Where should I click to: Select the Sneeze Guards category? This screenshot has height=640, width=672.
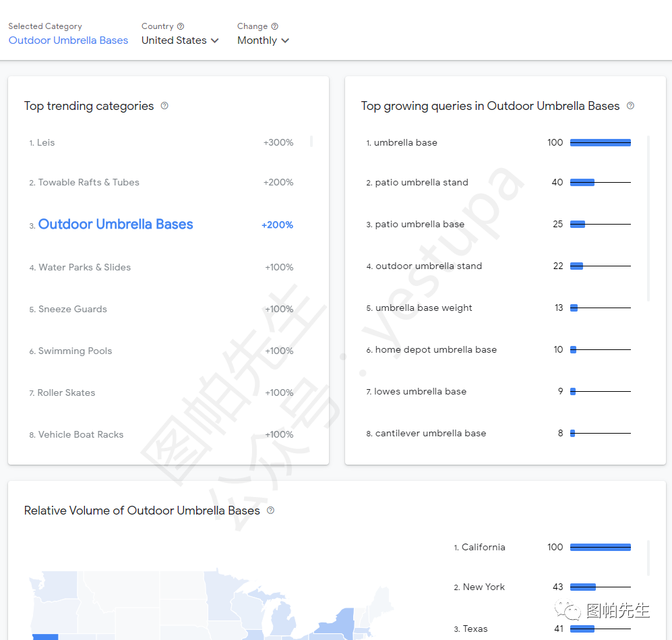[72, 310]
